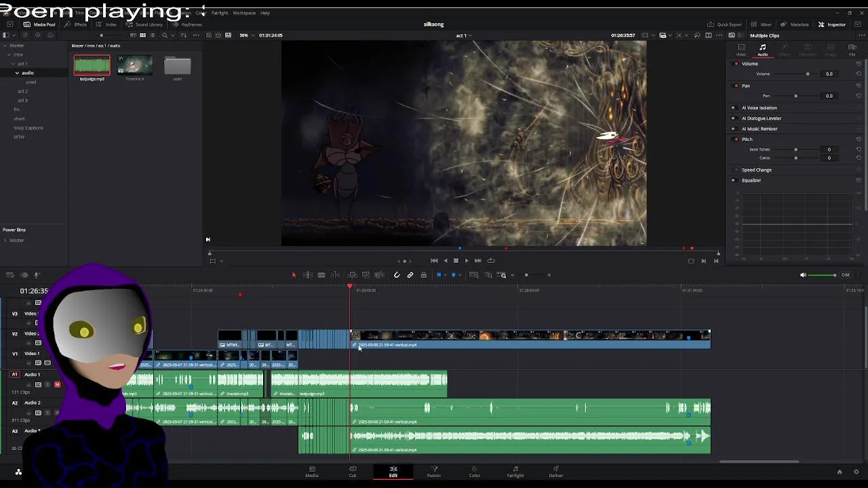Viewport: 868px width, 488px height.
Task: Open the Mixer panel
Action: click(x=761, y=24)
